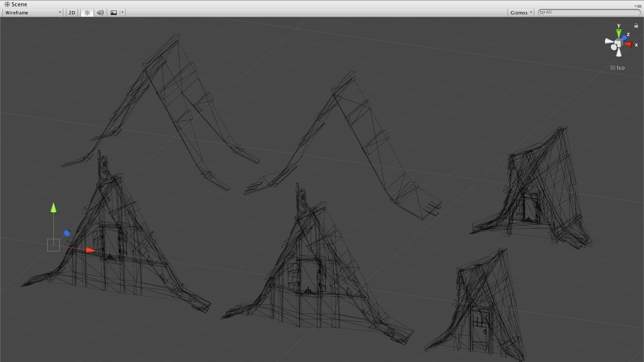Toggle the image effects button
Screen dimensions: 644x362
[114, 13]
